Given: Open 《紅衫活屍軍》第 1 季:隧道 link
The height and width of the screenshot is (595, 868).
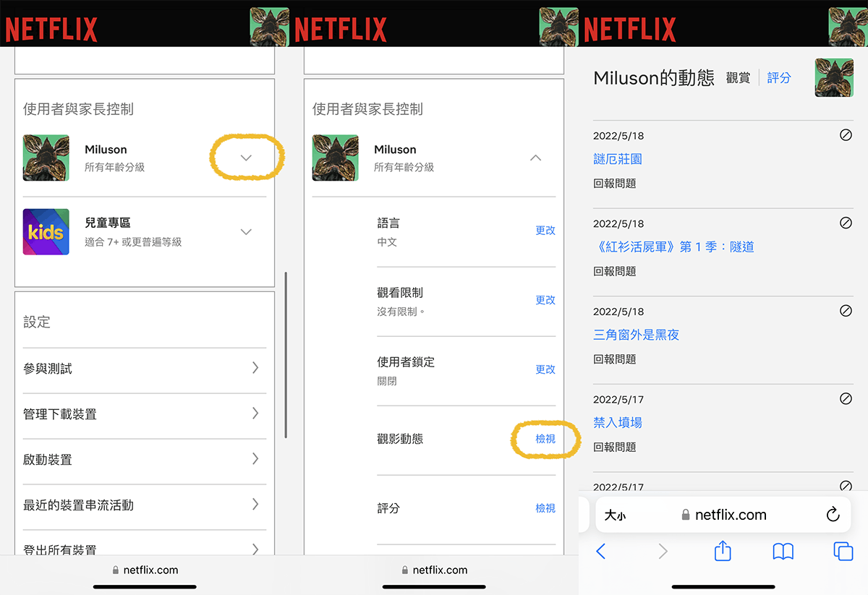Looking at the screenshot, I should click(x=673, y=247).
